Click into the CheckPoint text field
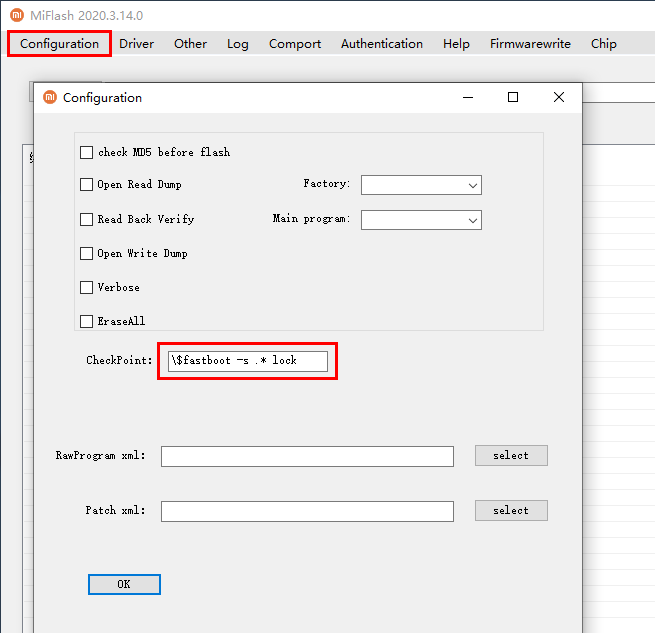 click(248, 361)
